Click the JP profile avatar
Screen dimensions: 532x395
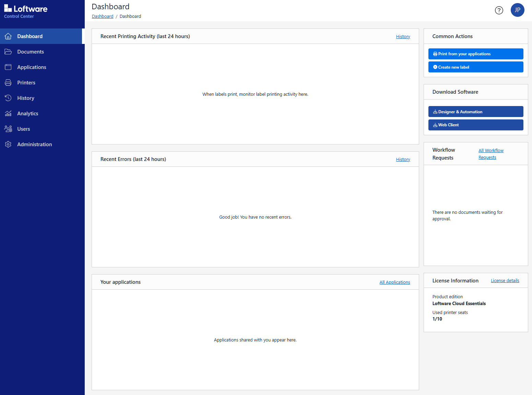pos(518,10)
